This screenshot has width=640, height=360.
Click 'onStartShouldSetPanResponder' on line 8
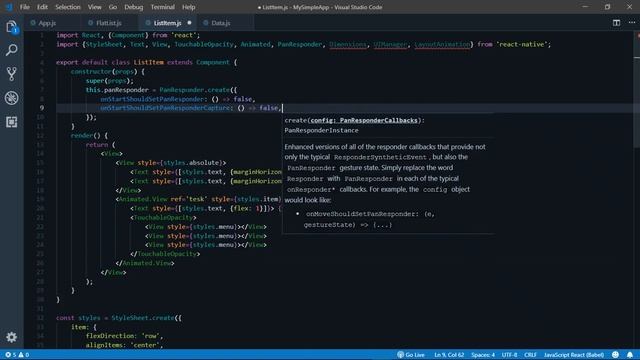(152, 99)
